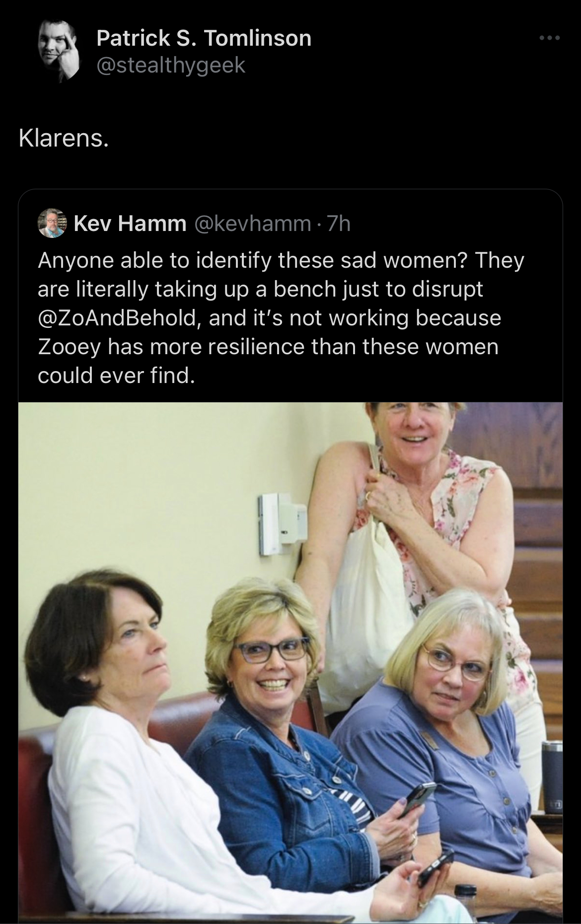Select the Kev Hamm name in quoted tweet

(x=130, y=225)
